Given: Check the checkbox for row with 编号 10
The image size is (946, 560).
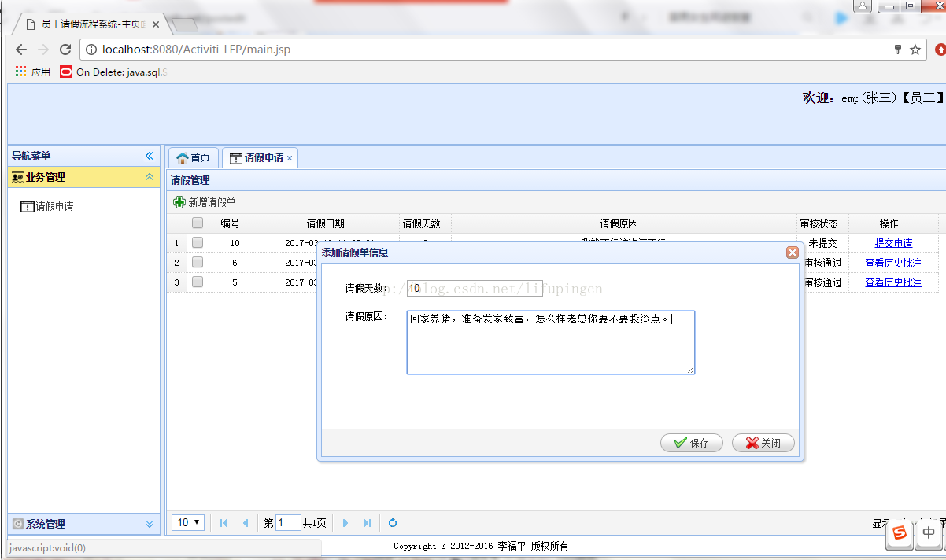Looking at the screenshot, I should click(x=197, y=243).
